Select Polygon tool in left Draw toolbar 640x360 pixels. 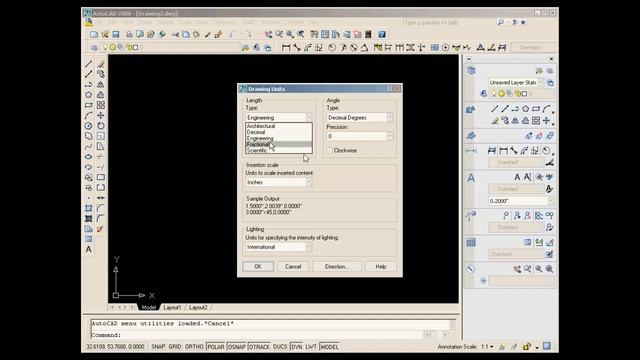[x=89, y=95]
